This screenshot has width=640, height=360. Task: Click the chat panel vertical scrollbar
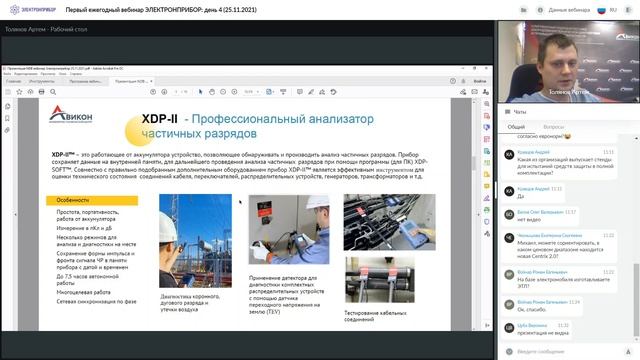636,300
